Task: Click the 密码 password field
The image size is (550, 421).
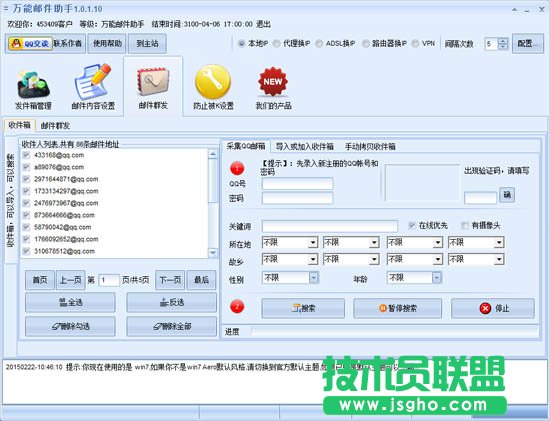Action: point(297,198)
